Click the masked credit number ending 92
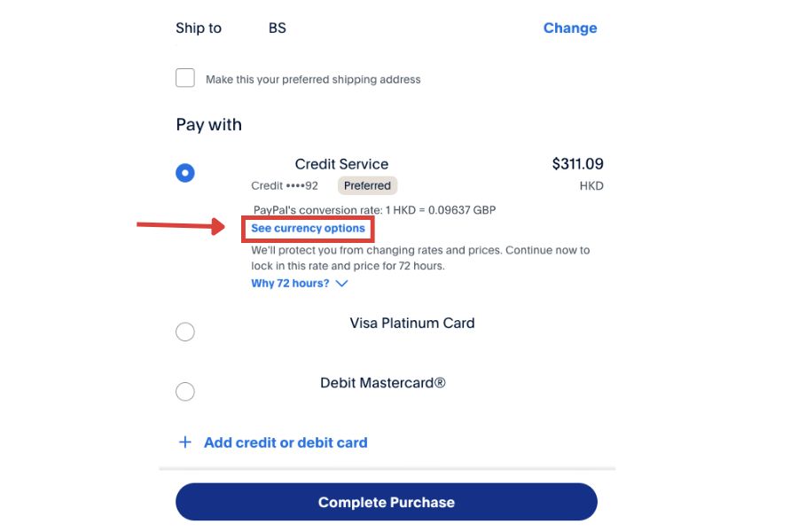Image resolution: width=798 pixels, height=532 pixels. tap(285, 186)
